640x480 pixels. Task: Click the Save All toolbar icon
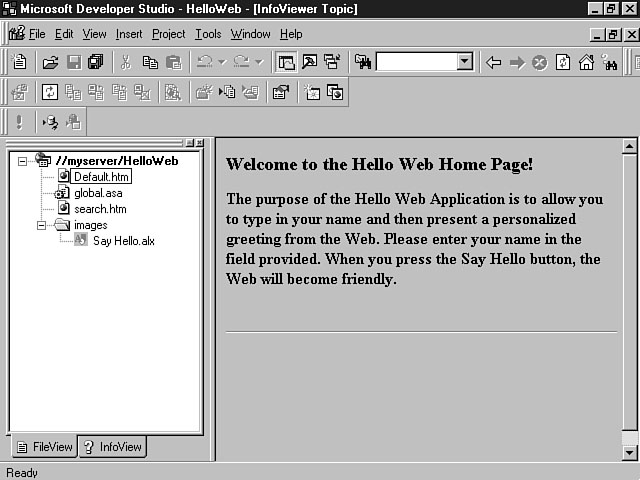[95, 62]
